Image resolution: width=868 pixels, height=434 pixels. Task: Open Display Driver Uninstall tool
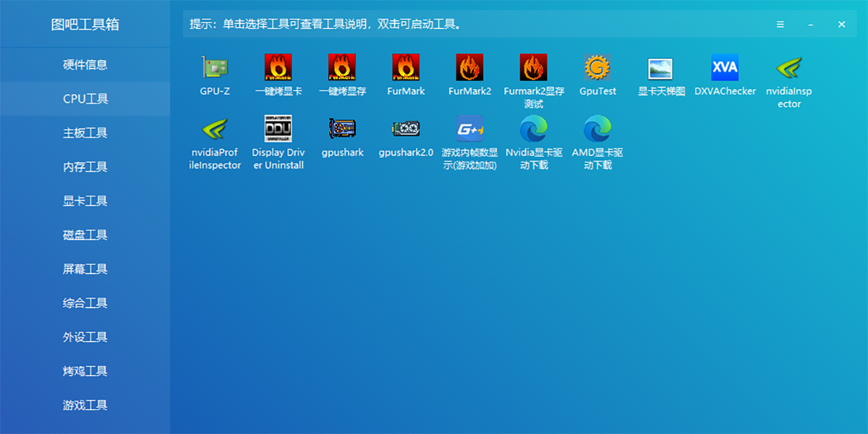(278, 129)
